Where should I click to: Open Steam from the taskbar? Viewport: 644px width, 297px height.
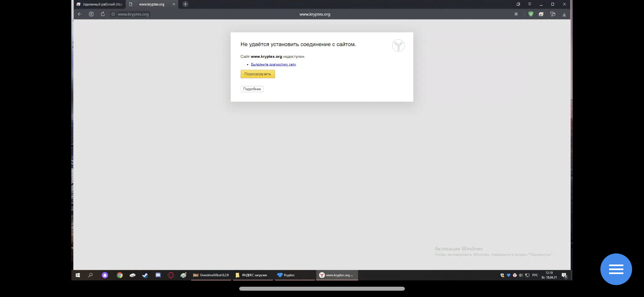click(145, 275)
